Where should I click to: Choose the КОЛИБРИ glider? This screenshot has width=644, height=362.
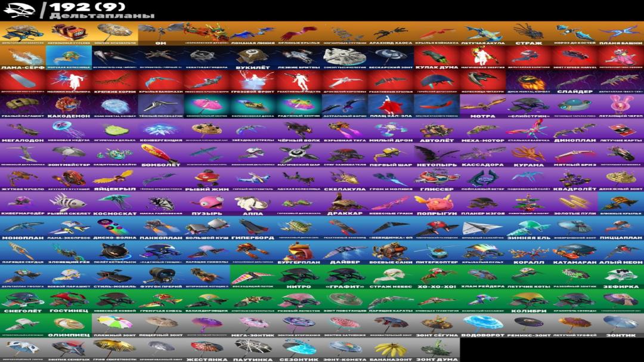[x=529, y=301]
